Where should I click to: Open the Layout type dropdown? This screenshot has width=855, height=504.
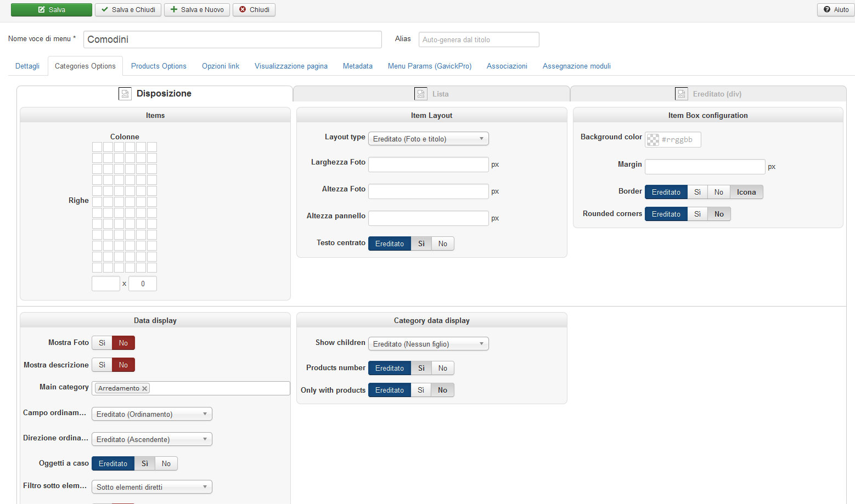coord(429,139)
